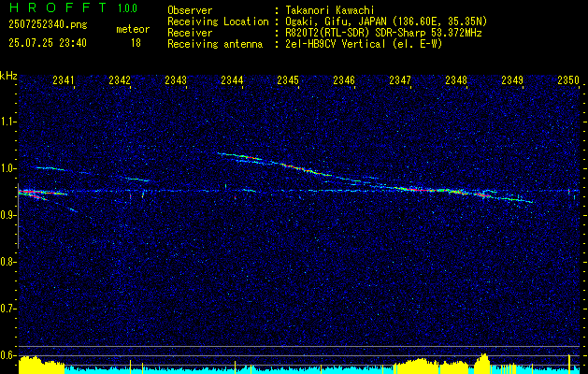588x374 pixels.
Task: Click the 2345 time axis marker
Action: [x=288, y=79]
